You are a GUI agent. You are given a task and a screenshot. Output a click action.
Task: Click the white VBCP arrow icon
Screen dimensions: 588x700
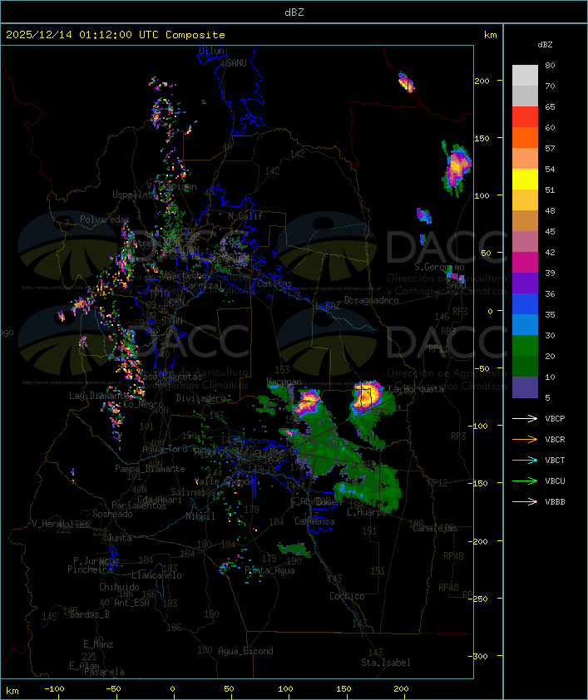coord(525,418)
